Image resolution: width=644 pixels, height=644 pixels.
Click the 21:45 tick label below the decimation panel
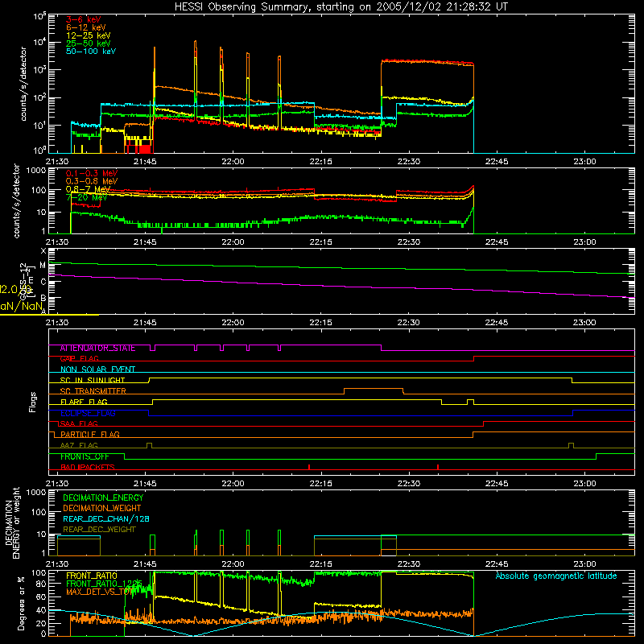[x=145, y=564]
